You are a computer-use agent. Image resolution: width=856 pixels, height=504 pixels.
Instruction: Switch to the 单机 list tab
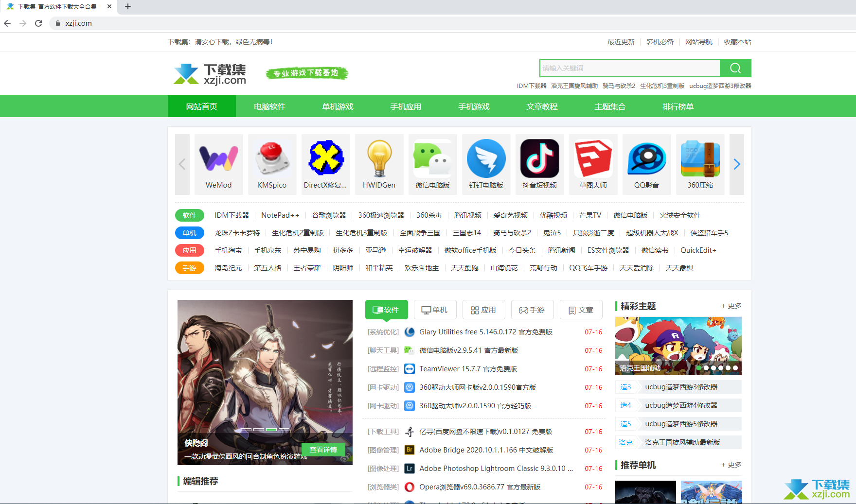point(435,310)
